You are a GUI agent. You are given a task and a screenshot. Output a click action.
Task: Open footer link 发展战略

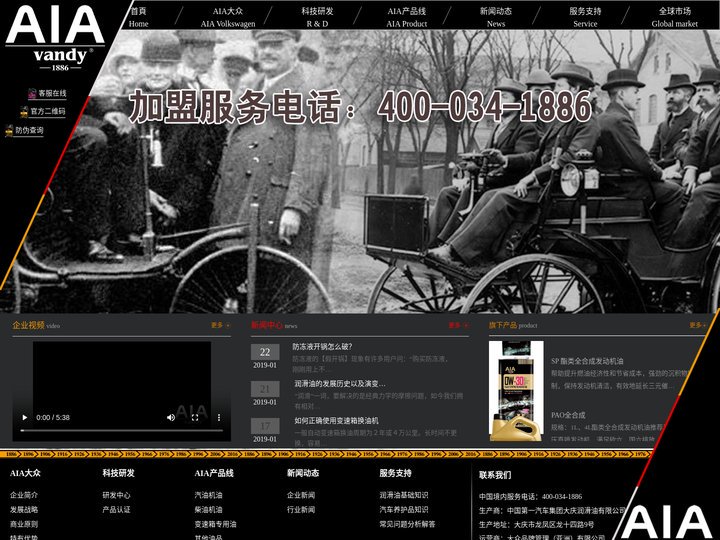24,510
